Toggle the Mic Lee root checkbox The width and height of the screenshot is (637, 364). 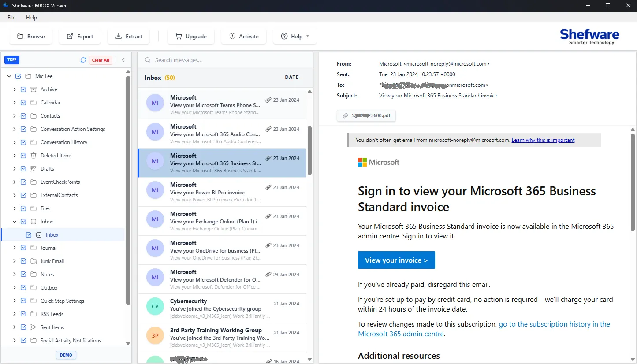[18, 76]
